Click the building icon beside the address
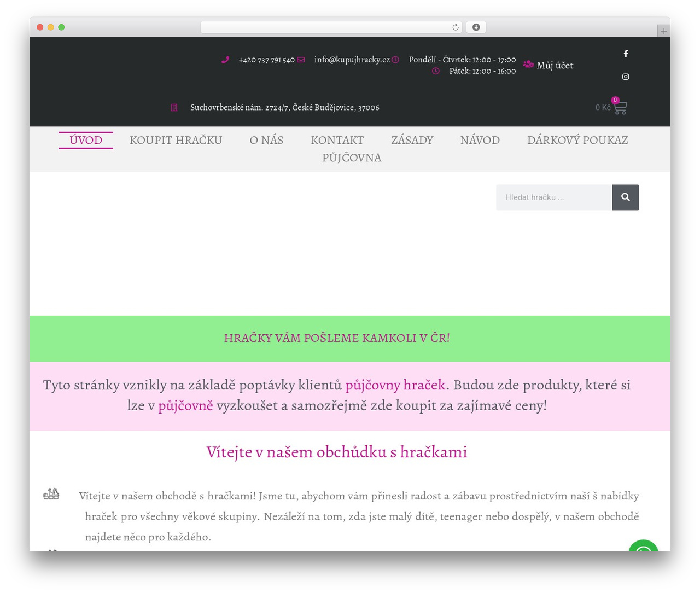This screenshot has height=593, width=700. click(x=174, y=107)
